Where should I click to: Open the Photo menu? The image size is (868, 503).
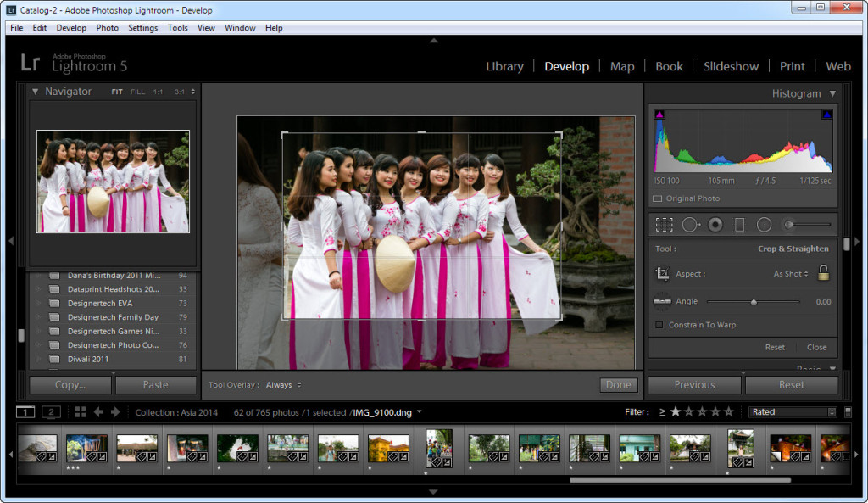click(x=107, y=28)
